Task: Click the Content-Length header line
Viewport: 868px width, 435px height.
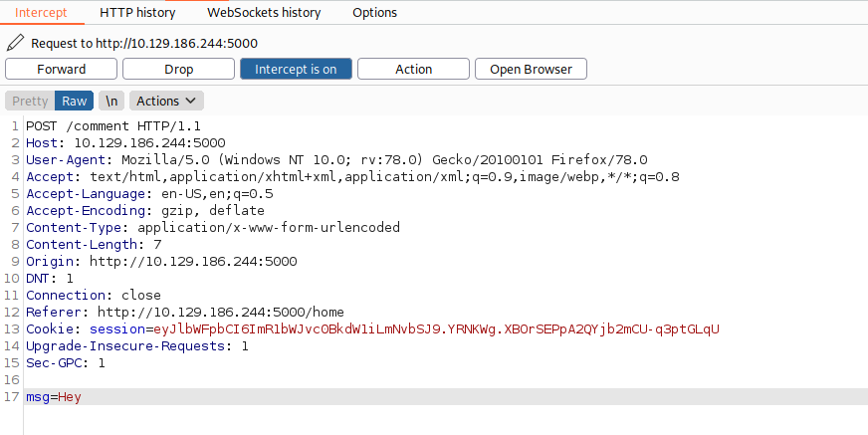Action: tap(94, 245)
